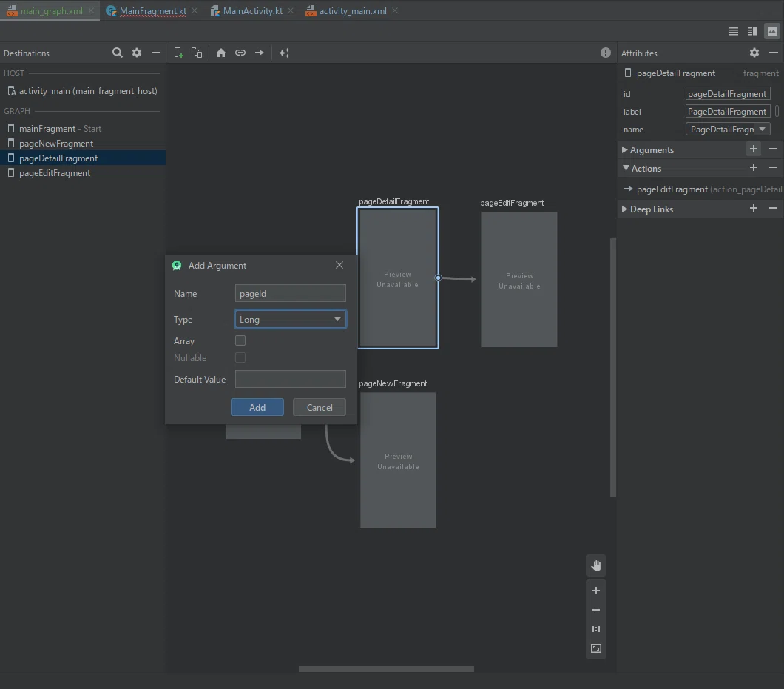Remove action minus icon
The width and height of the screenshot is (784, 689).
click(x=772, y=167)
